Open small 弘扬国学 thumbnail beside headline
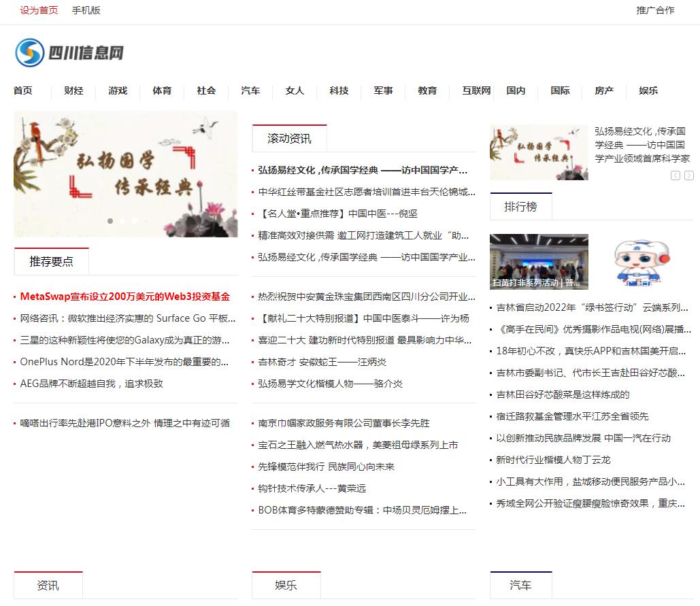 click(x=539, y=152)
